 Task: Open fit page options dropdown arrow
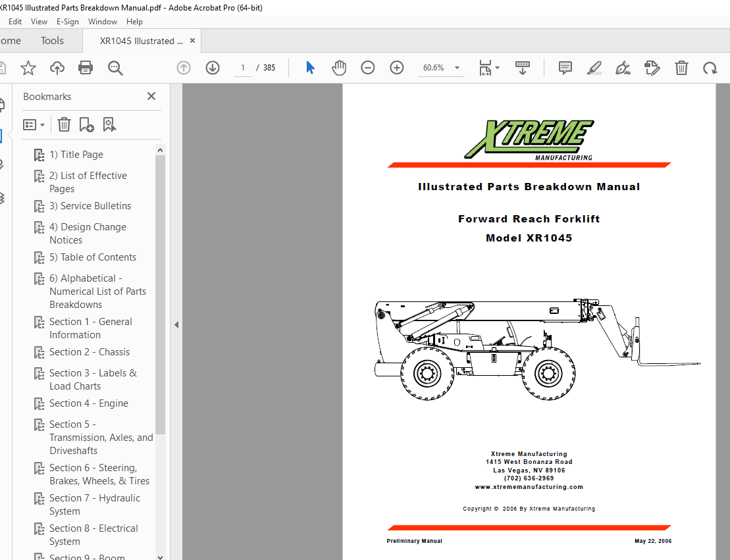[498, 68]
